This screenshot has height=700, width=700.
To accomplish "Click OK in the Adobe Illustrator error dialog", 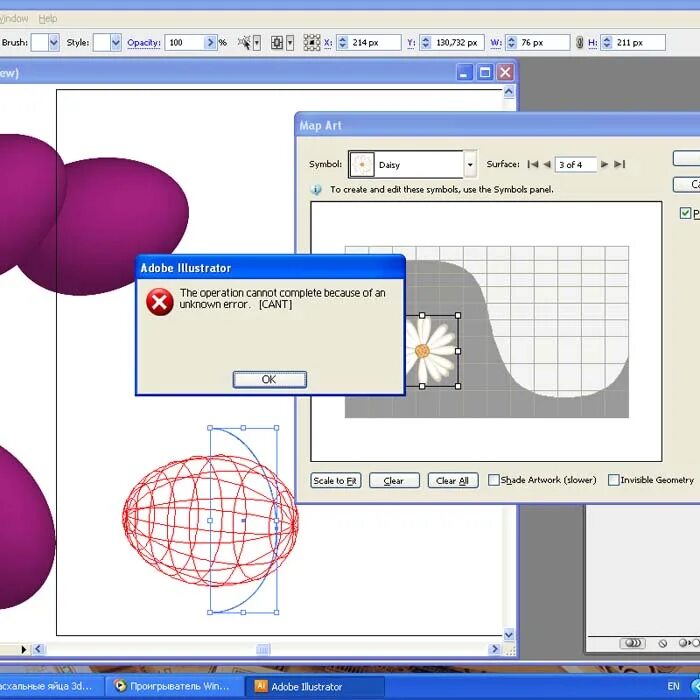I will point(270,379).
